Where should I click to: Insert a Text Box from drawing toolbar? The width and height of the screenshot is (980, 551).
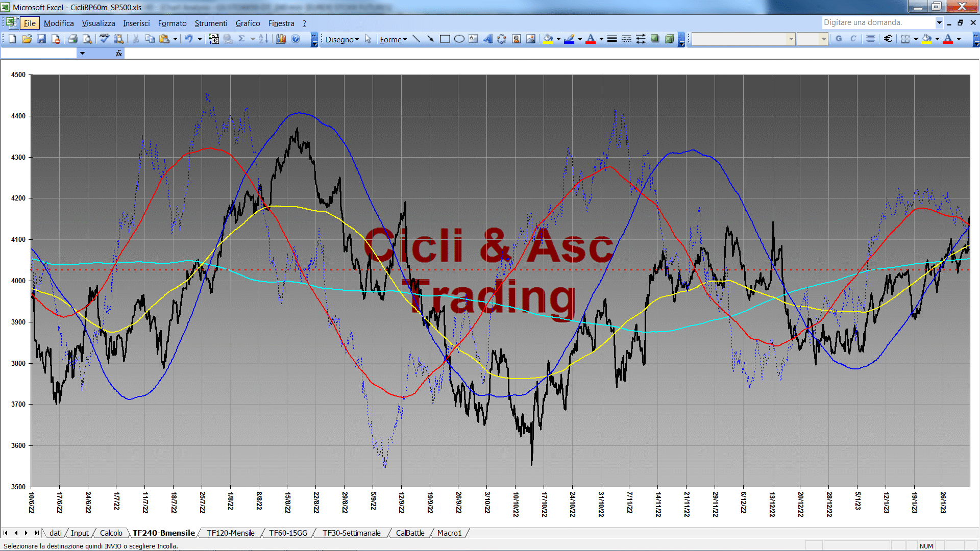[x=473, y=39]
